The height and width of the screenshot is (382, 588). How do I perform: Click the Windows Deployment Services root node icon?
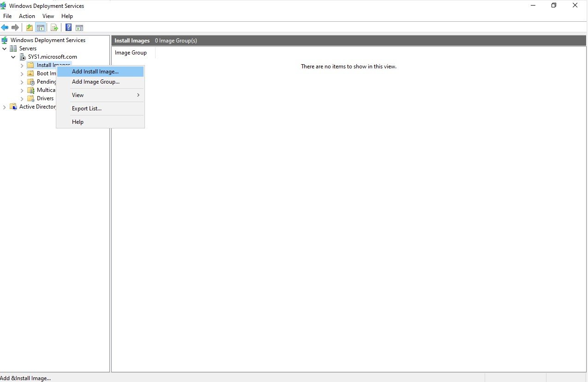(x=5, y=40)
